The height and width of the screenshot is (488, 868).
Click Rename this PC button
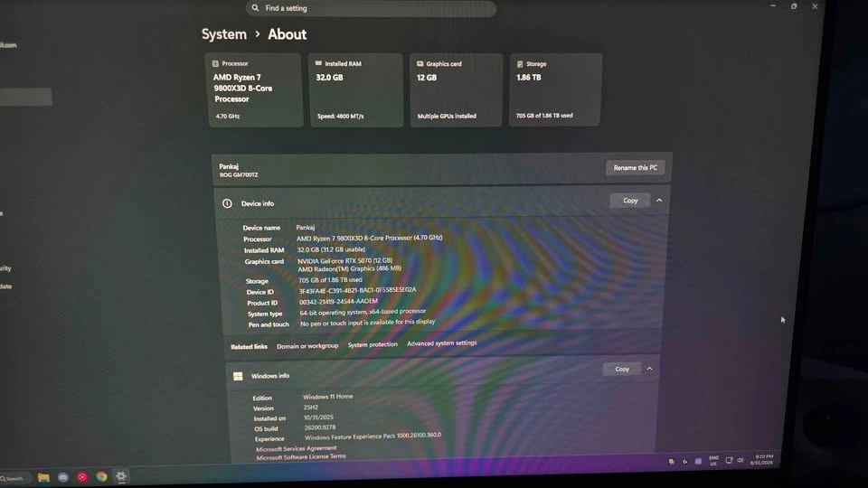coord(635,168)
